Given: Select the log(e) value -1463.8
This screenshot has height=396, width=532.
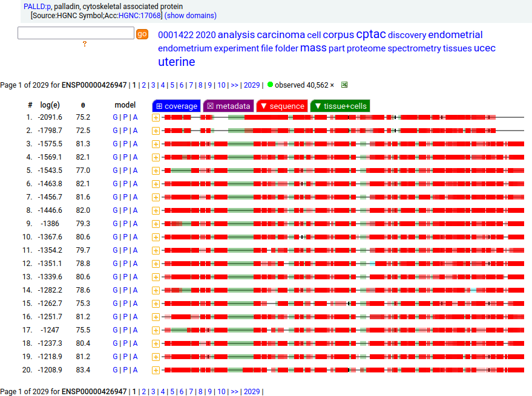Looking at the screenshot, I should 50,184.
